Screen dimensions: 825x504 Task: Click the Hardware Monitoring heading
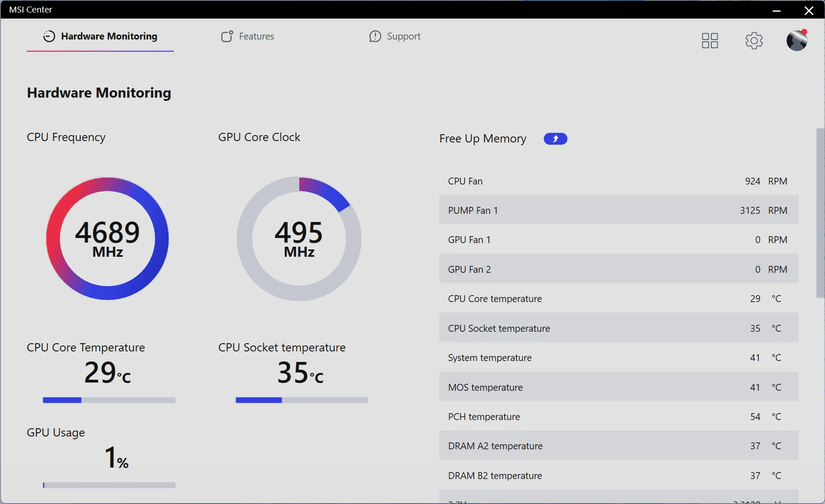[x=99, y=93]
